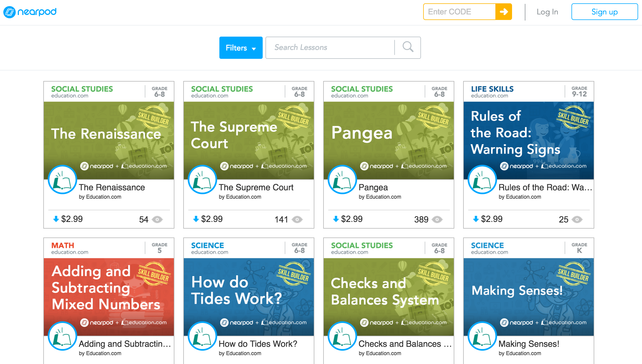Screen dimensions: 642x364
Task: Click $2.99 price on Rules of the Road card
Action: pyautogui.click(x=492, y=219)
